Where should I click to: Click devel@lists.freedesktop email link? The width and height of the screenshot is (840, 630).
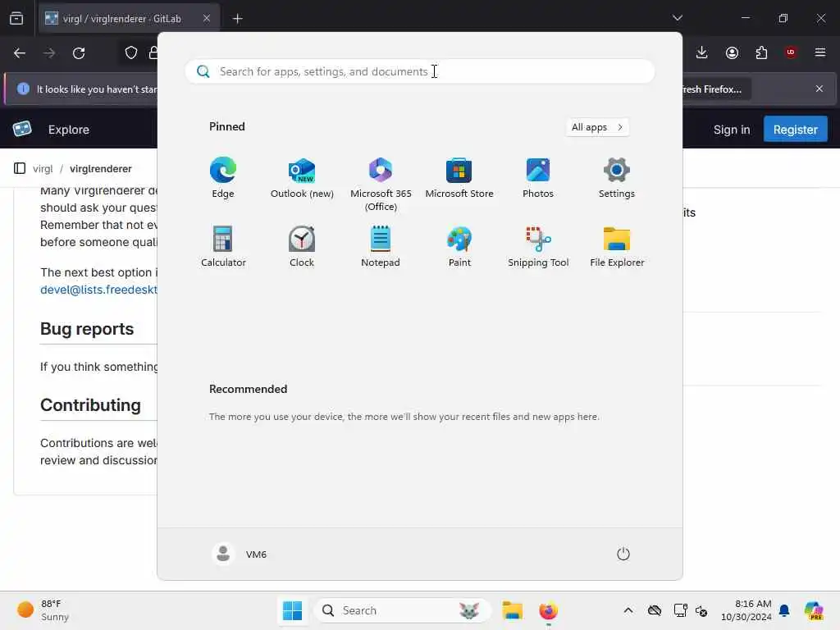tap(99, 290)
